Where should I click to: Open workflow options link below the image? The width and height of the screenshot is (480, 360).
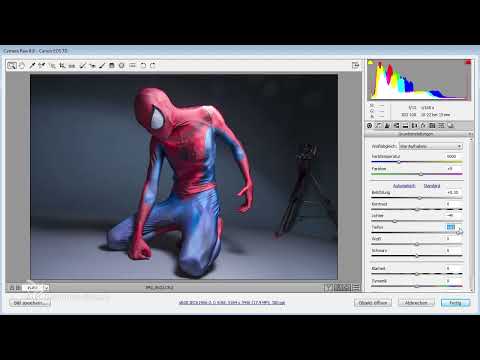(x=232, y=303)
